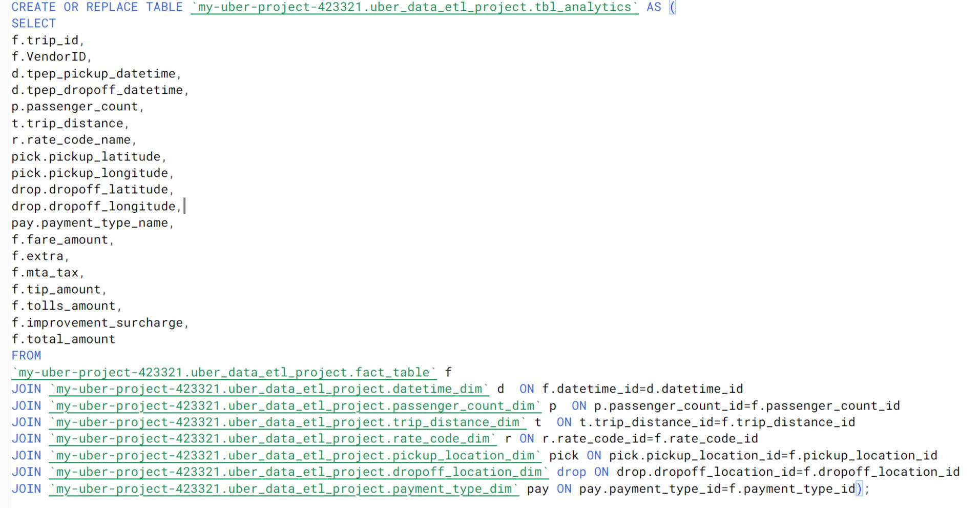Follow the dropoff_location_dim table link

coord(299,472)
